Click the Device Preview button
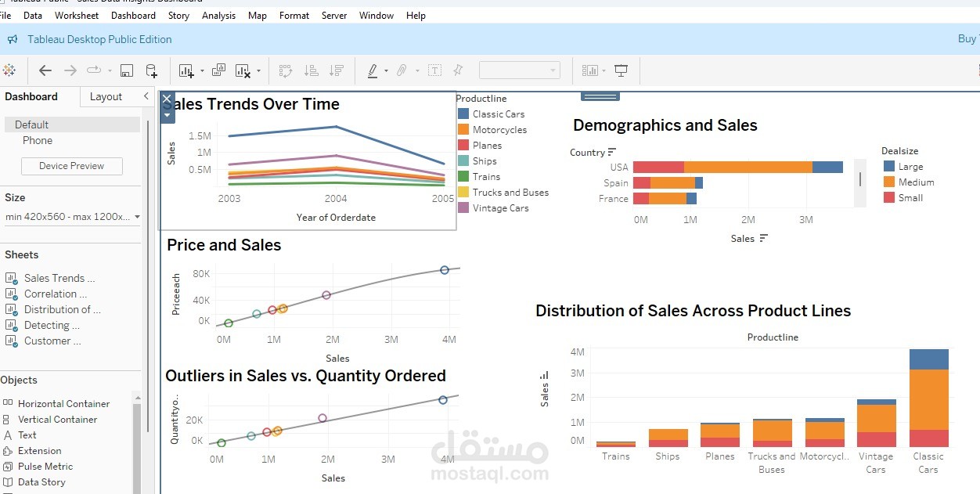The image size is (980, 494). pos(71,166)
